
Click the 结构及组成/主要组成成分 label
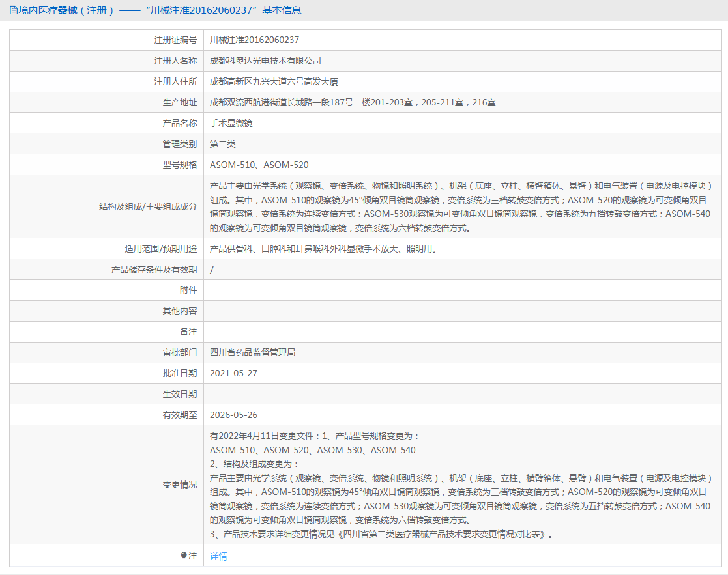[x=148, y=207]
